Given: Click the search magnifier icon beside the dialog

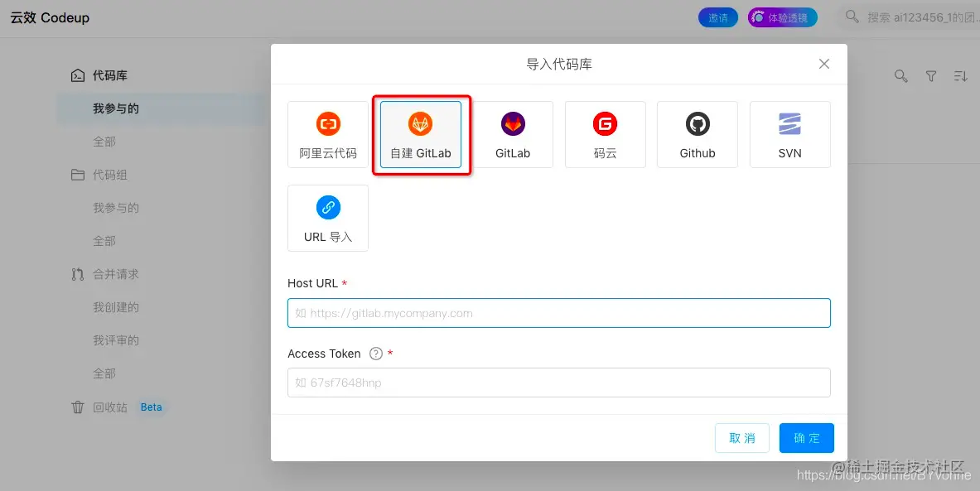Looking at the screenshot, I should [900, 76].
